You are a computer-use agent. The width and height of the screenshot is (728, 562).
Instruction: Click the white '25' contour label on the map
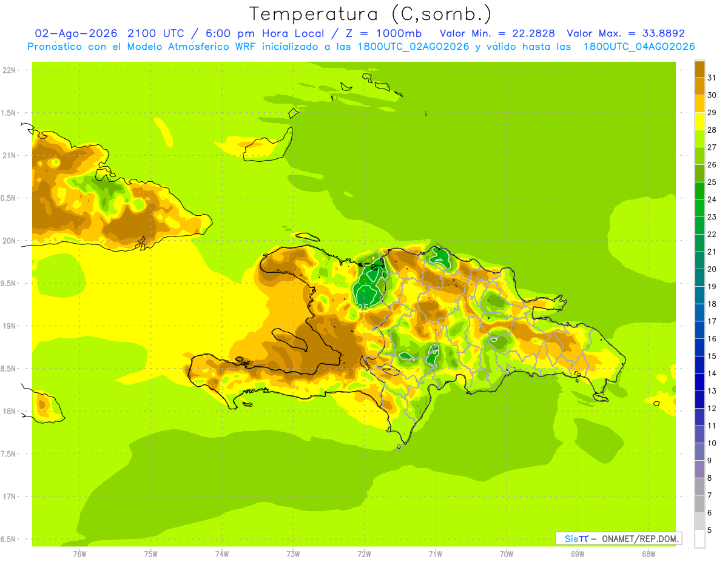point(363,308)
